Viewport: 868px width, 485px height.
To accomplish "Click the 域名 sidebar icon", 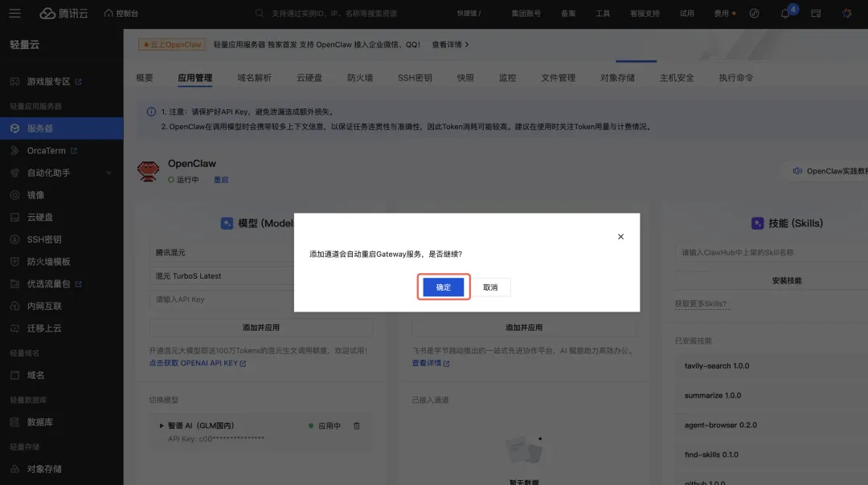I will [15, 375].
